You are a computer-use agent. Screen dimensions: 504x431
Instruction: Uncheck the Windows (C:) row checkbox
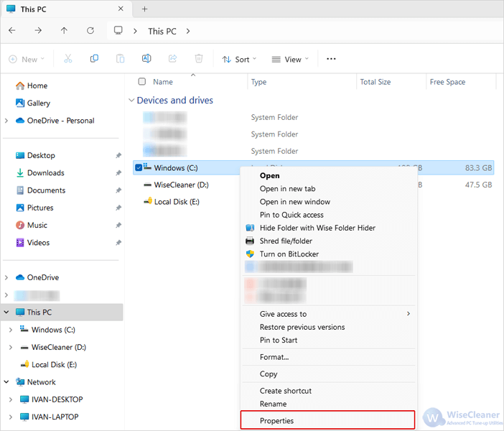[x=139, y=167]
